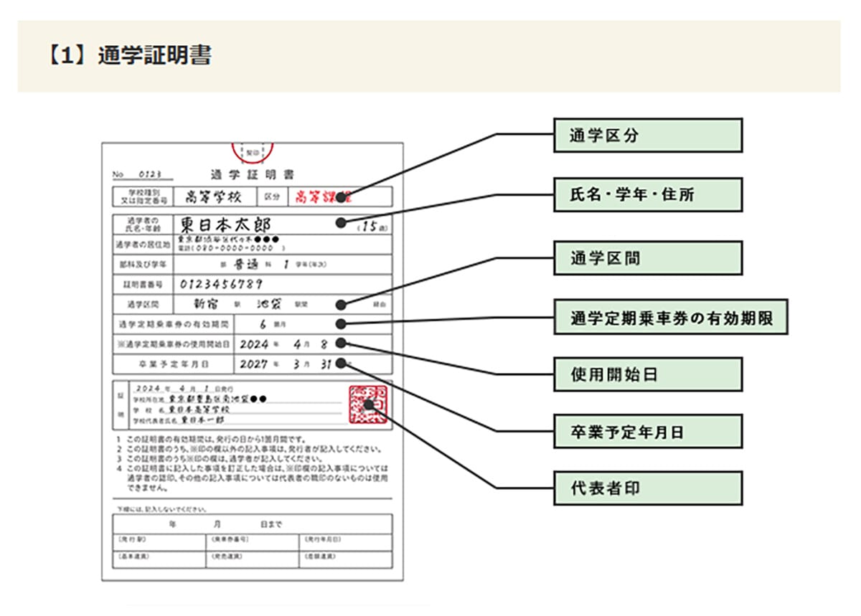
Task: Click the age entry (15歳)
Action: click(x=373, y=227)
